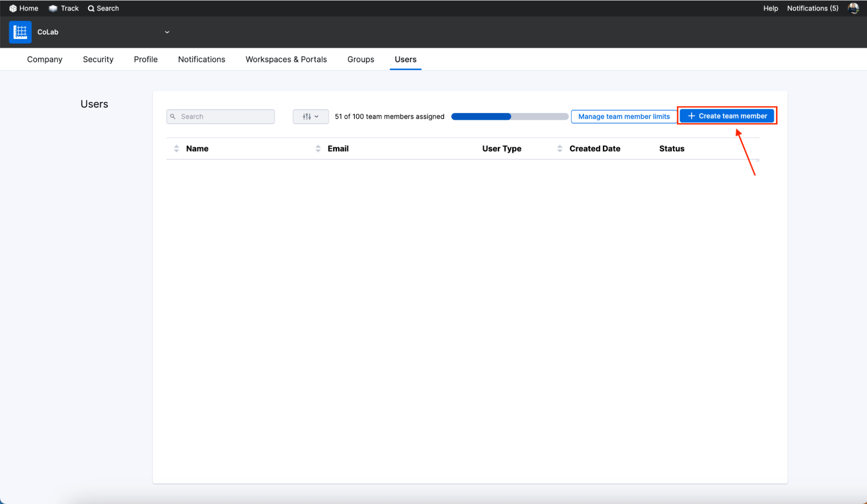Click the Track layers icon
This screenshot has width=867, height=504.
(x=53, y=8)
